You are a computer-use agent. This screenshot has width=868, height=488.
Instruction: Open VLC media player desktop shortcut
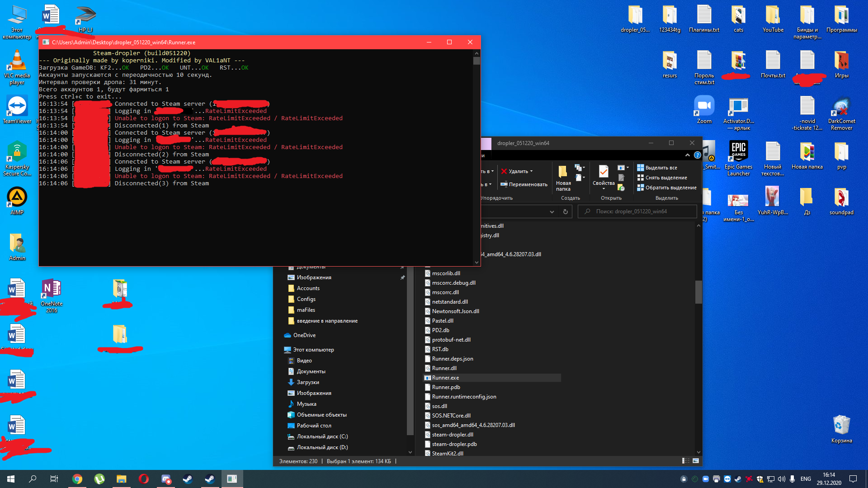[17, 67]
